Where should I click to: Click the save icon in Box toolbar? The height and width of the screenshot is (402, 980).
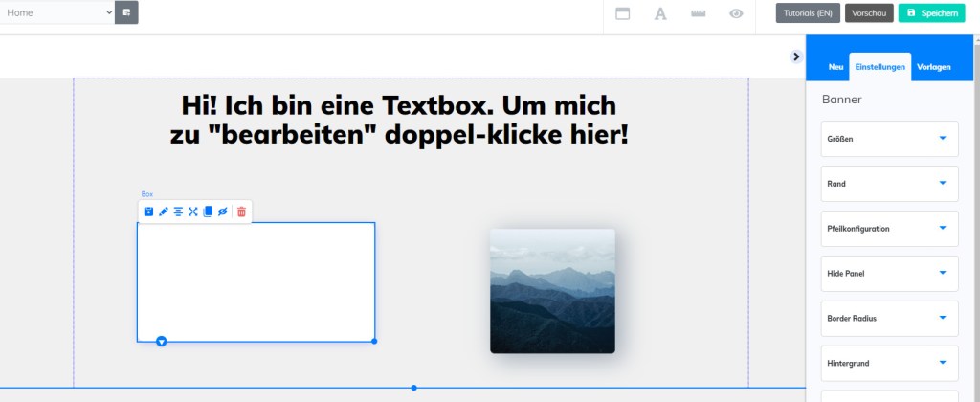pyautogui.click(x=148, y=212)
